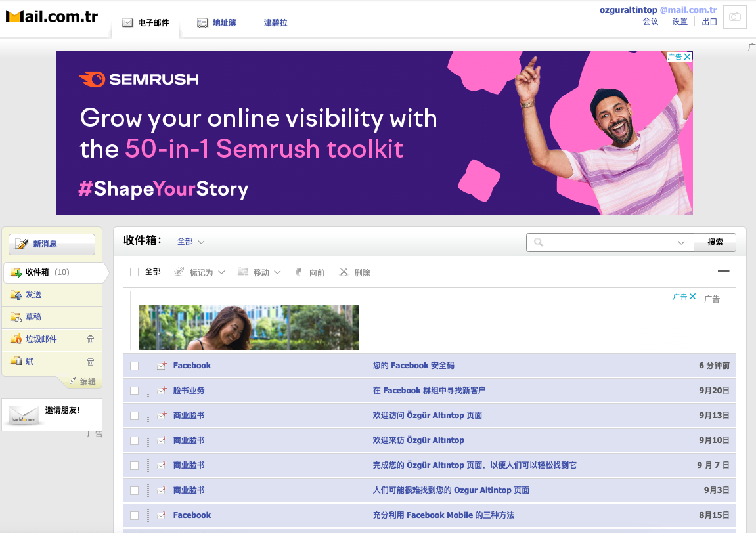The width and height of the screenshot is (756, 533).
Task: Open the 移动 move-to dropdown
Action: tap(259, 272)
